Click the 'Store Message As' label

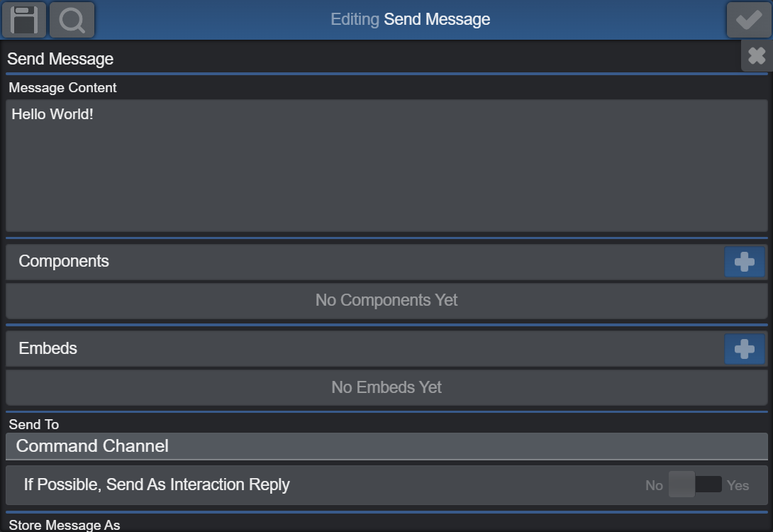[65, 525]
